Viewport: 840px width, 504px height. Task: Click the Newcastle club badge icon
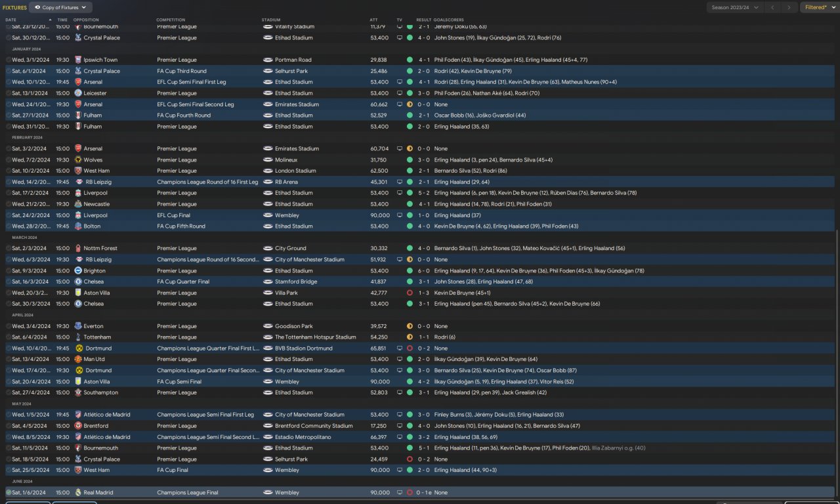point(78,204)
